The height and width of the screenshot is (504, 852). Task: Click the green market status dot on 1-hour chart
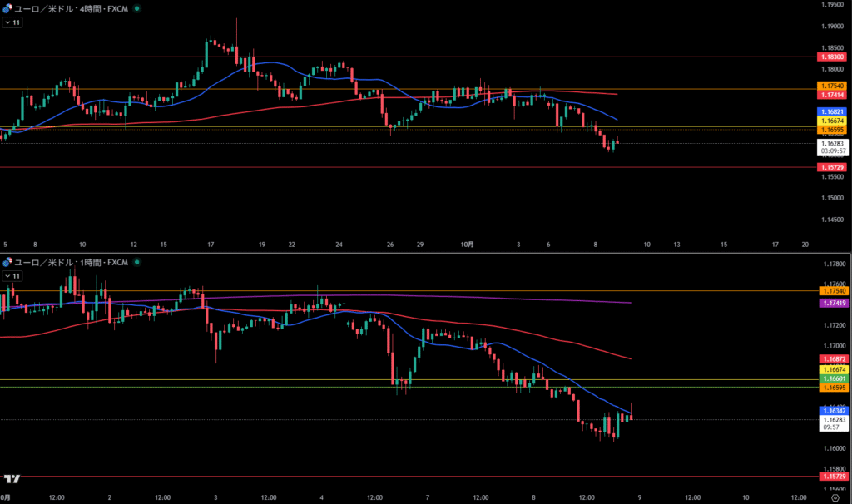click(x=136, y=262)
